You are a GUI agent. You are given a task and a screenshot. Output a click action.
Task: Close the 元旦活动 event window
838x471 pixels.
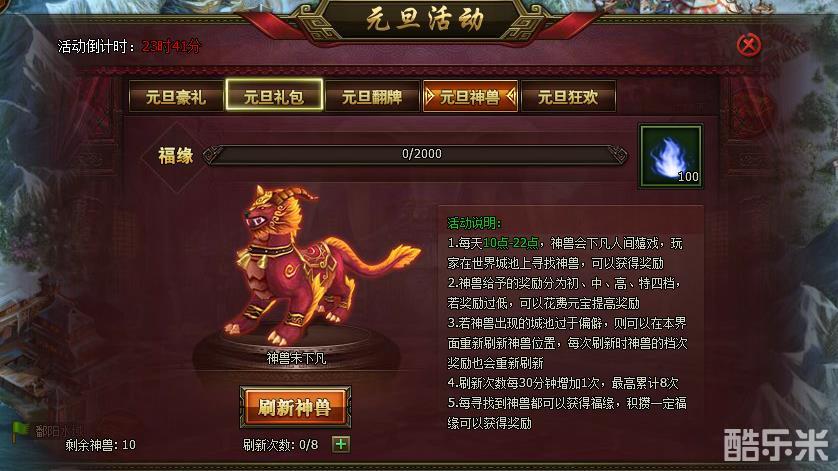[x=748, y=45]
